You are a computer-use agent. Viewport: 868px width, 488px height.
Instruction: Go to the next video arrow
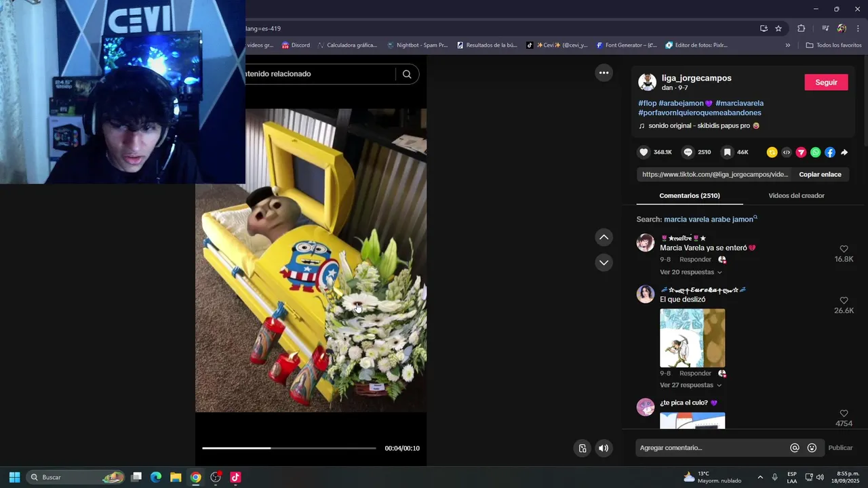pyautogui.click(x=604, y=262)
